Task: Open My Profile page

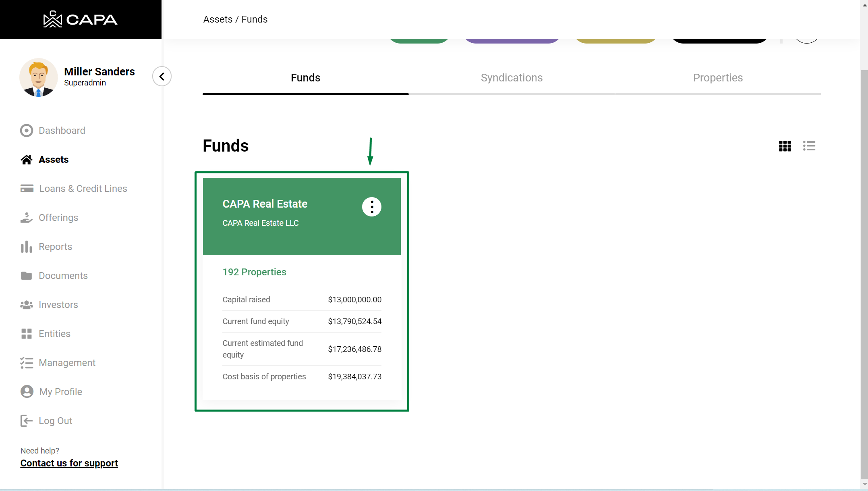Action: 60,392
